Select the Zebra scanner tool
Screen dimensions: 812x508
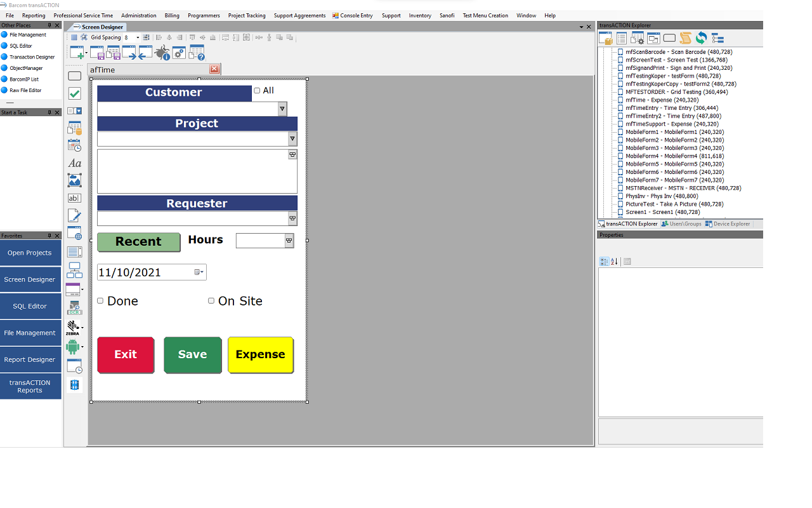click(73, 328)
